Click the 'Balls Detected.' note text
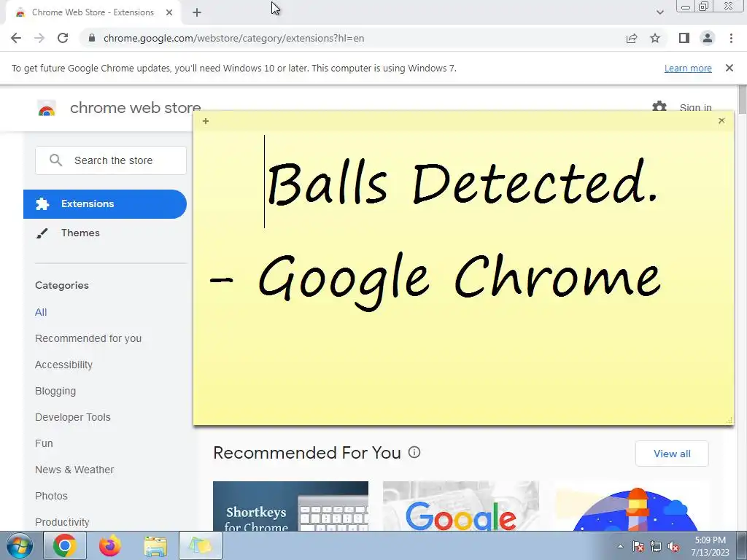 [x=463, y=183]
